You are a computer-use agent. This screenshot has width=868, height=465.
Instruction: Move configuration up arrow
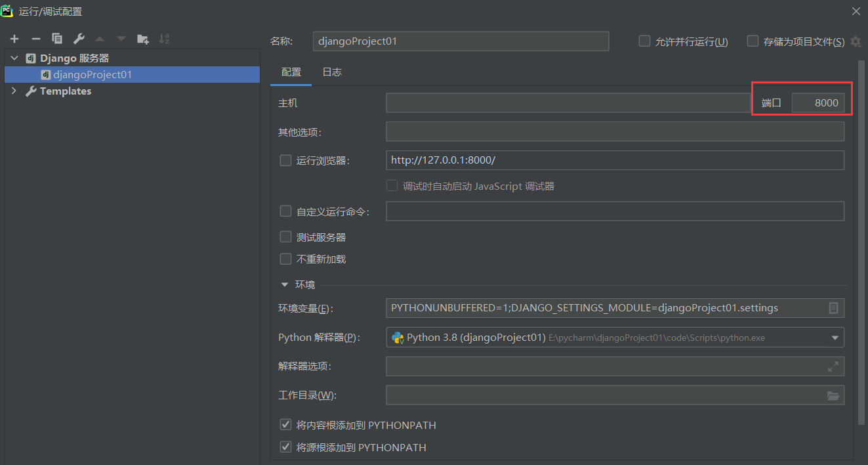tap(100, 39)
